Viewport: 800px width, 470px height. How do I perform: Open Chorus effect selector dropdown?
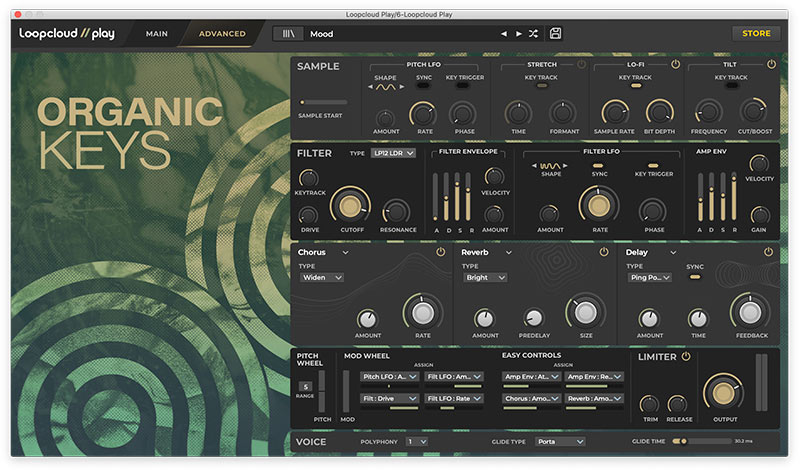click(x=345, y=253)
